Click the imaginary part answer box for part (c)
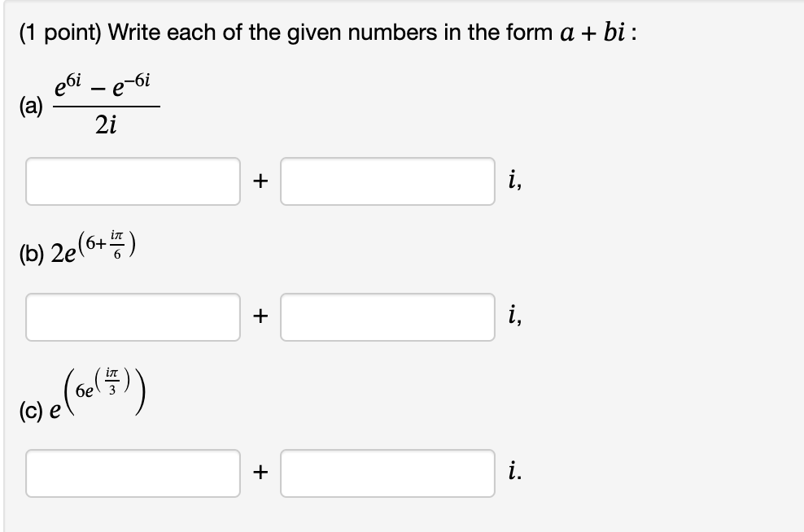The height and width of the screenshot is (532, 804). [x=387, y=473]
